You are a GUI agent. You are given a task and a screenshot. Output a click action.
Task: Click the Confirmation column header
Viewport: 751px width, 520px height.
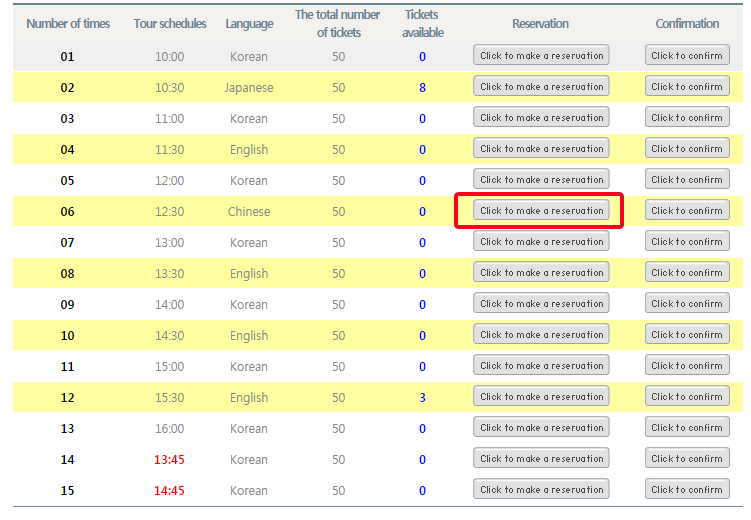point(687,23)
